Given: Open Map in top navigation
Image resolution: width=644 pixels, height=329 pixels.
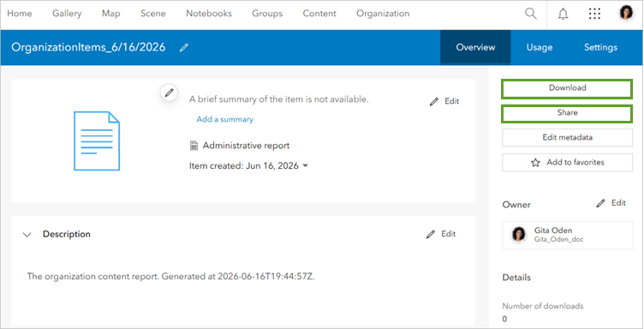Looking at the screenshot, I should click(x=110, y=13).
